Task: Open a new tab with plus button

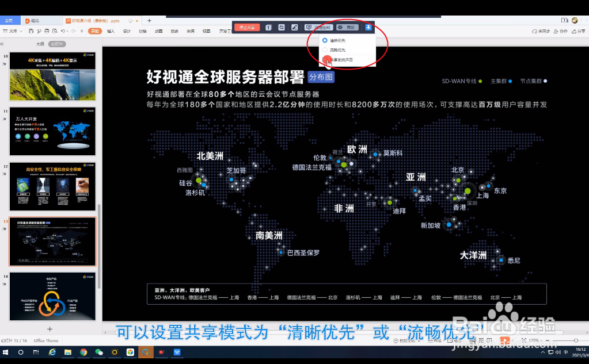Action: [149, 21]
